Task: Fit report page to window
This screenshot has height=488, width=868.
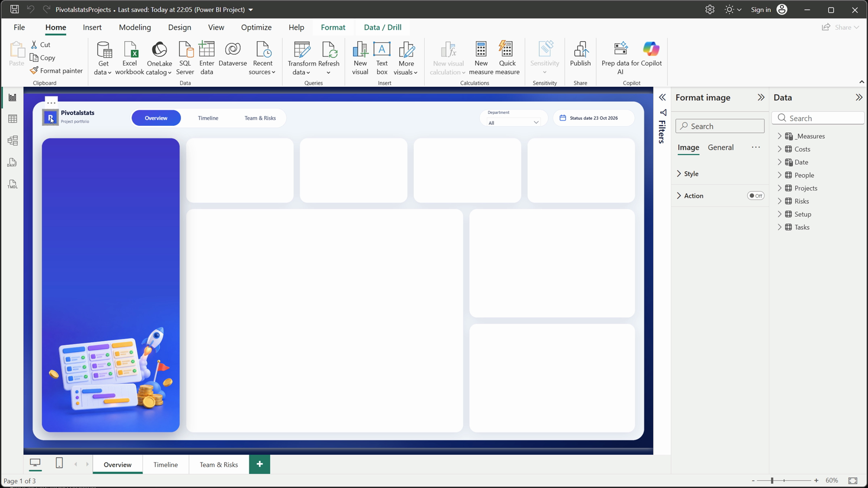Action: click(853, 480)
